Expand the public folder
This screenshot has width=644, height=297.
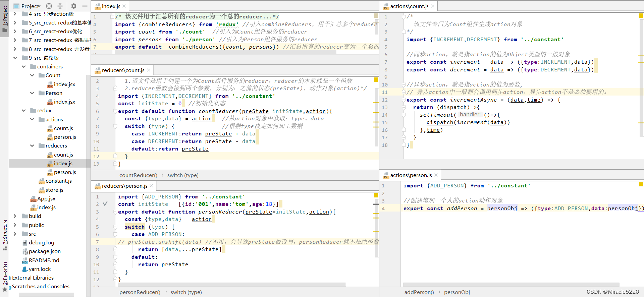click(x=15, y=225)
